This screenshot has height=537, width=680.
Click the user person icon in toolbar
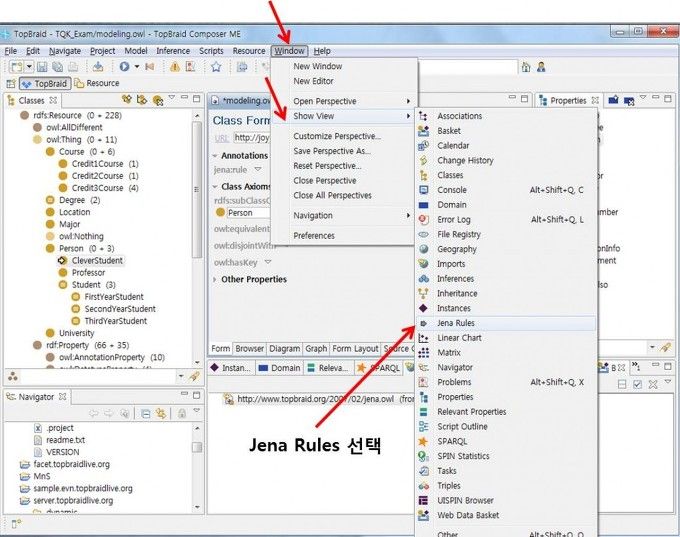pos(541,67)
